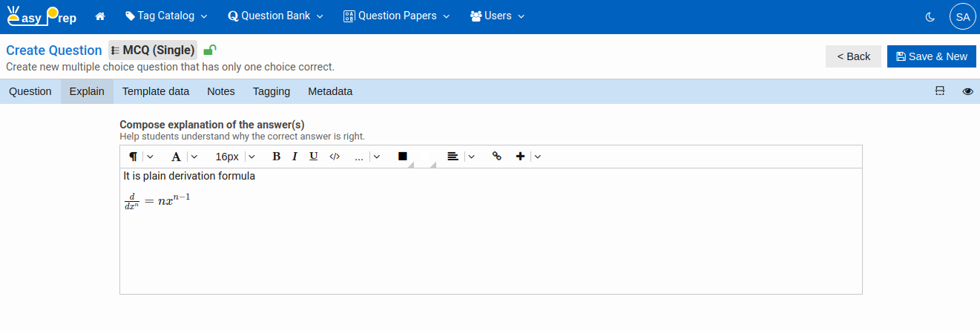The height and width of the screenshot is (331, 980).
Task: Toggle the green unlock padlock
Action: click(x=210, y=50)
